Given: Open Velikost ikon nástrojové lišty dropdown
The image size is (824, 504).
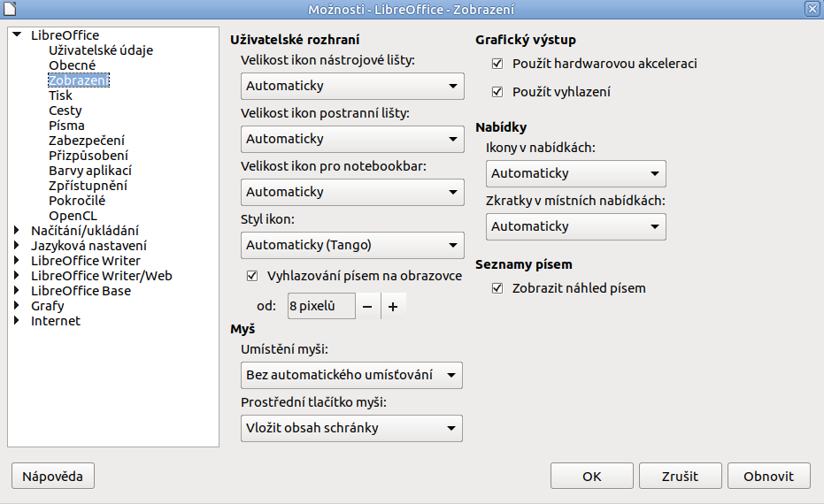Looking at the screenshot, I should coord(351,86).
